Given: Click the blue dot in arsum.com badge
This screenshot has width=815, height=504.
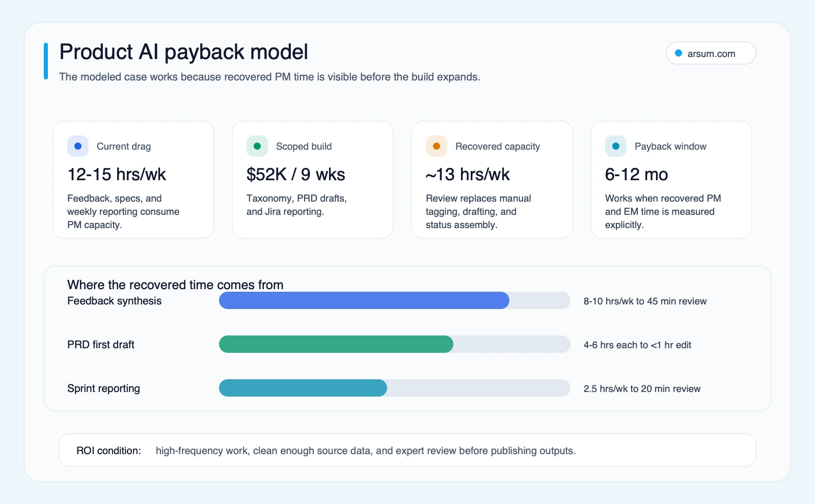Looking at the screenshot, I should point(678,53).
